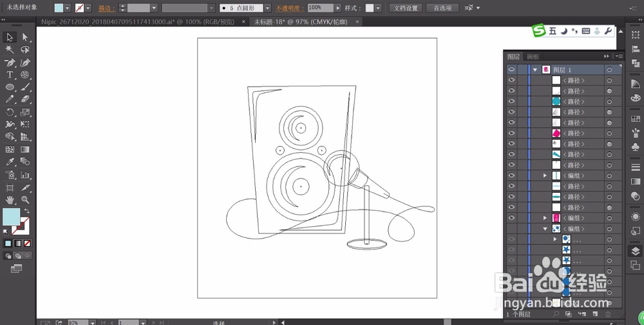Select the Pen tool
The image size is (644, 325).
coord(10,63)
